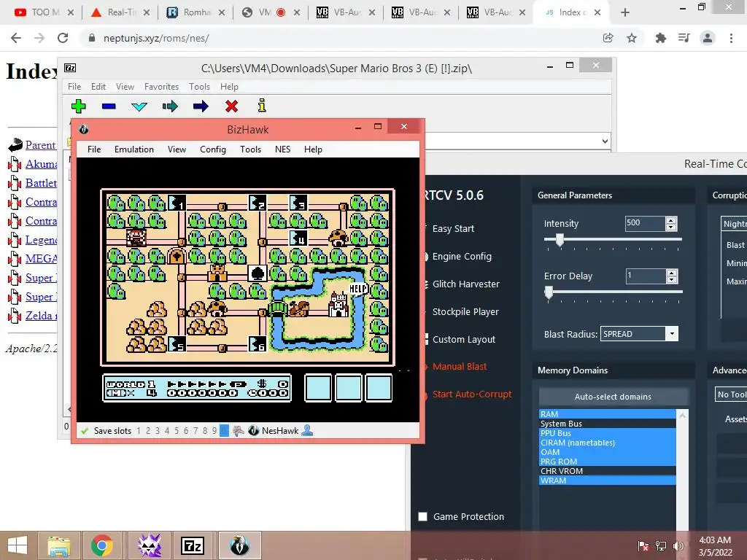This screenshot has height=560, width=747.
Task: Click the yellow Info icon in 7-Zip toolbar
Action: [262, 105]
